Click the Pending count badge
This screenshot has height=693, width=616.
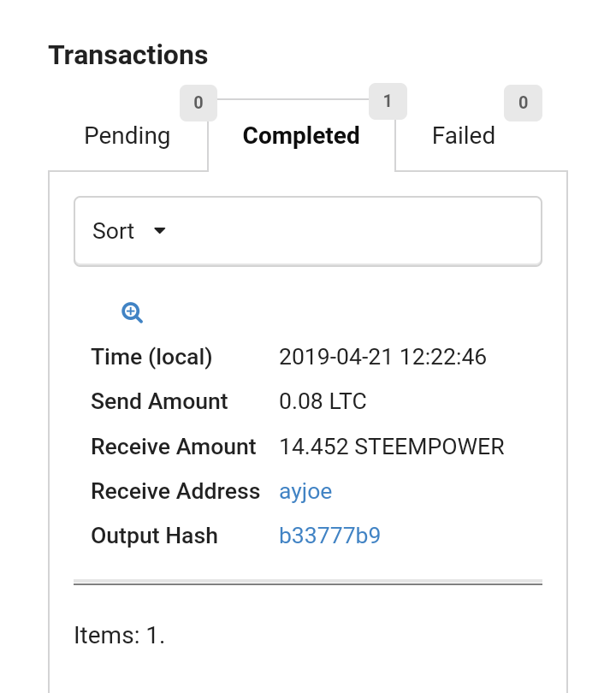[198, 104]
